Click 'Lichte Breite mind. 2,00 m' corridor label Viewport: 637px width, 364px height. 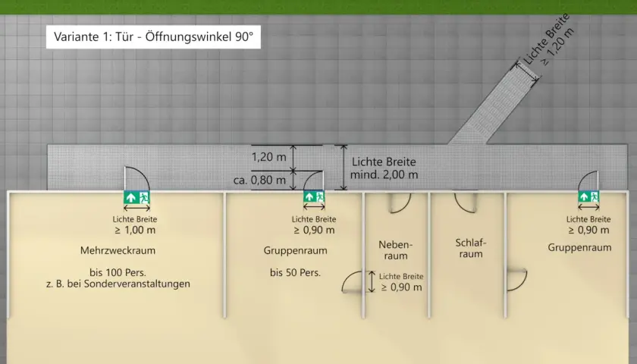point(384,168)
